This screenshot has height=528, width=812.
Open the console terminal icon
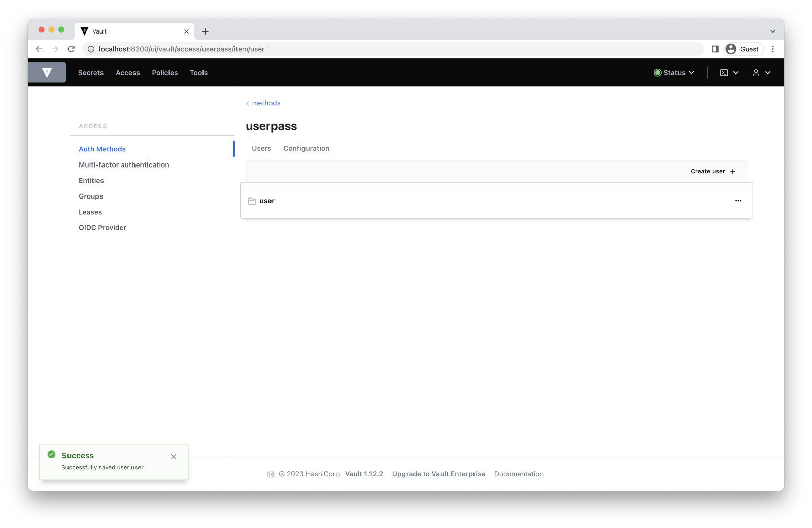coord(724,73)
